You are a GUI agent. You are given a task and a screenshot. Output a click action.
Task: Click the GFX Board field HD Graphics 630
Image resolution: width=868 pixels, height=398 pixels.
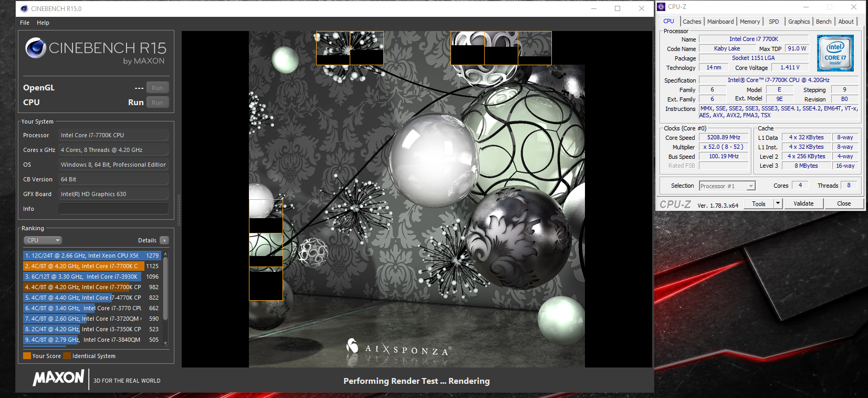113,194
